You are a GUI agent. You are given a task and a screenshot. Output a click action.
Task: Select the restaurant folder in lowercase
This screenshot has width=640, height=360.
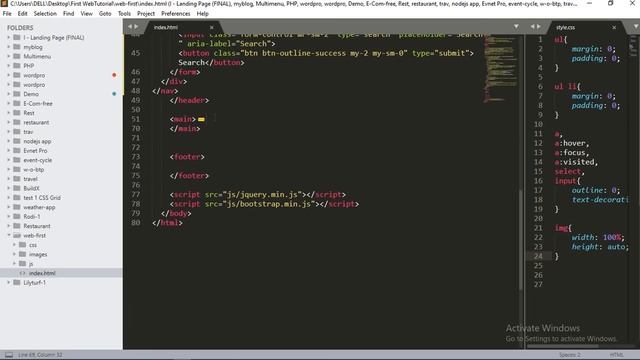[36, 122]
